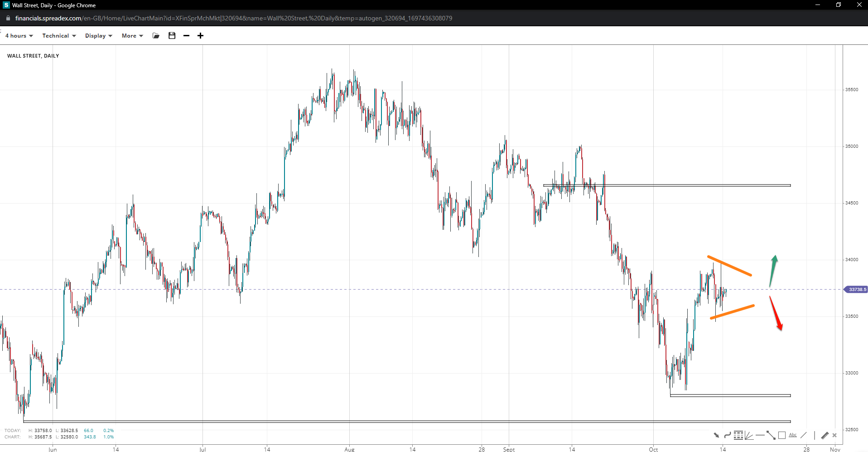Select the arrow drawing tool

point(716,435)
